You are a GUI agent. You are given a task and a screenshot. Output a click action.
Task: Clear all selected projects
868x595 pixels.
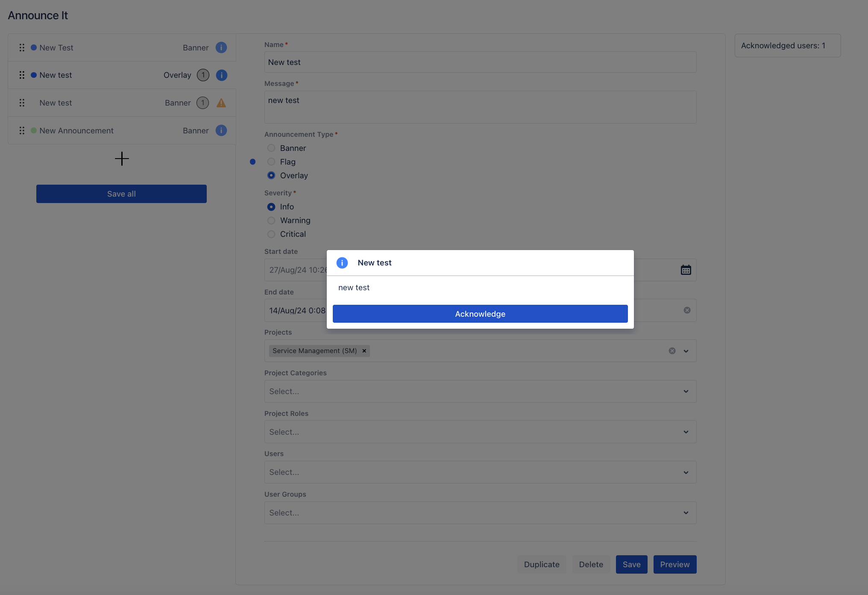click(x=672, y=351)
